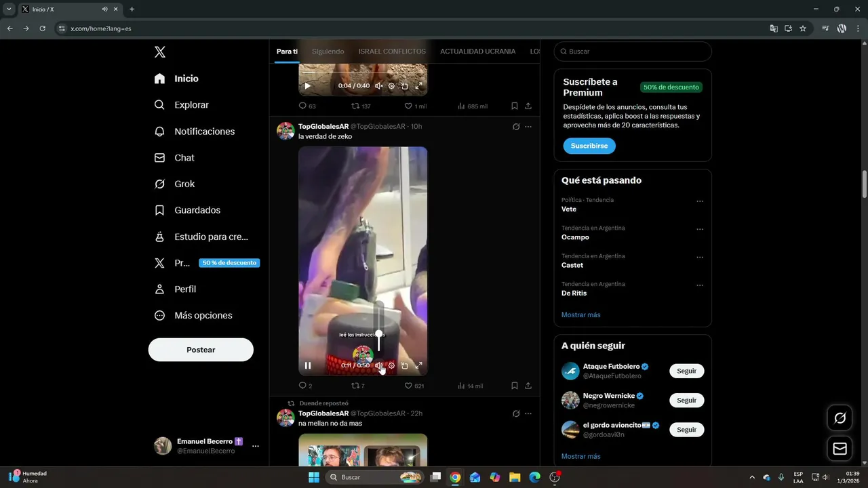Reload the page in Chrome

pyautogui.click(x=42, y=28)
